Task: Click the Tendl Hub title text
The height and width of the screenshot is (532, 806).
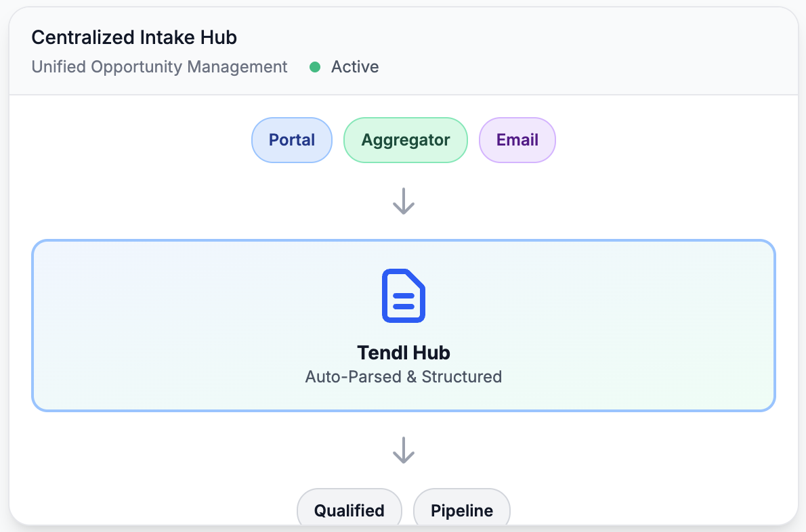Action: (x=404, y=353)
